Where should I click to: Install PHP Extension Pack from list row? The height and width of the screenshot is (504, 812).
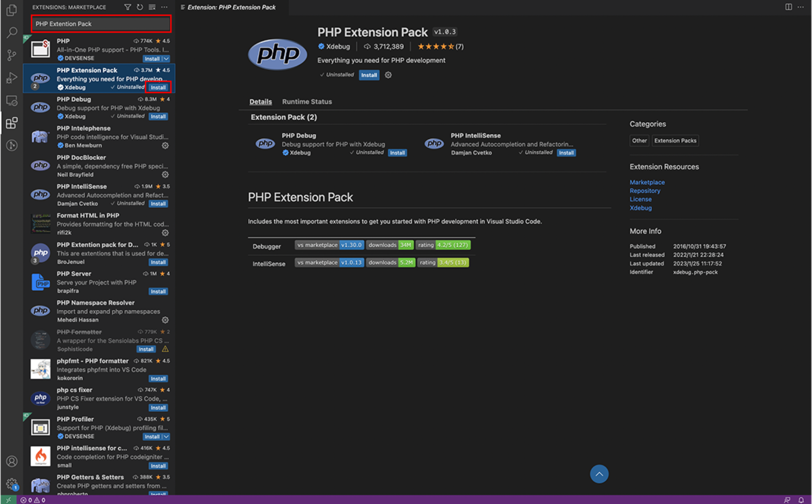pos(158,87)
